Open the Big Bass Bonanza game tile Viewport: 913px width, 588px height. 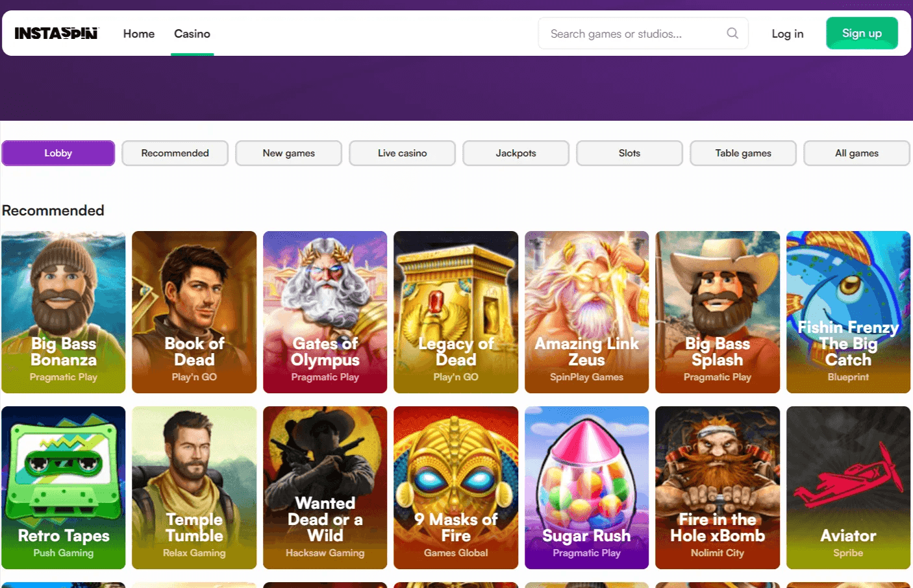(x=63, y=312)
